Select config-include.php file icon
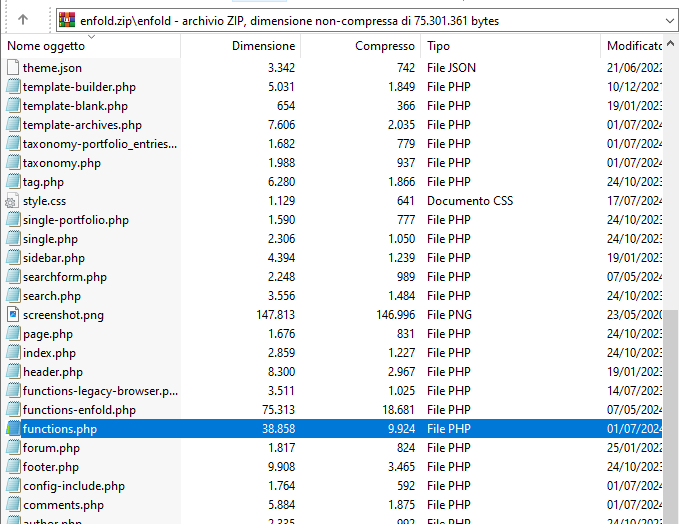Viewport: 679px width, 524px height. click(x=13, y=486)
